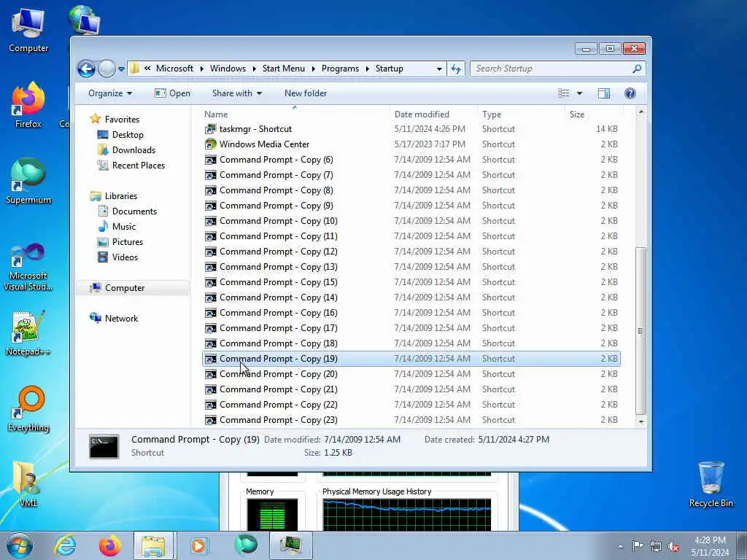Select the Supermium desktop shortcut

coord(28,182)
